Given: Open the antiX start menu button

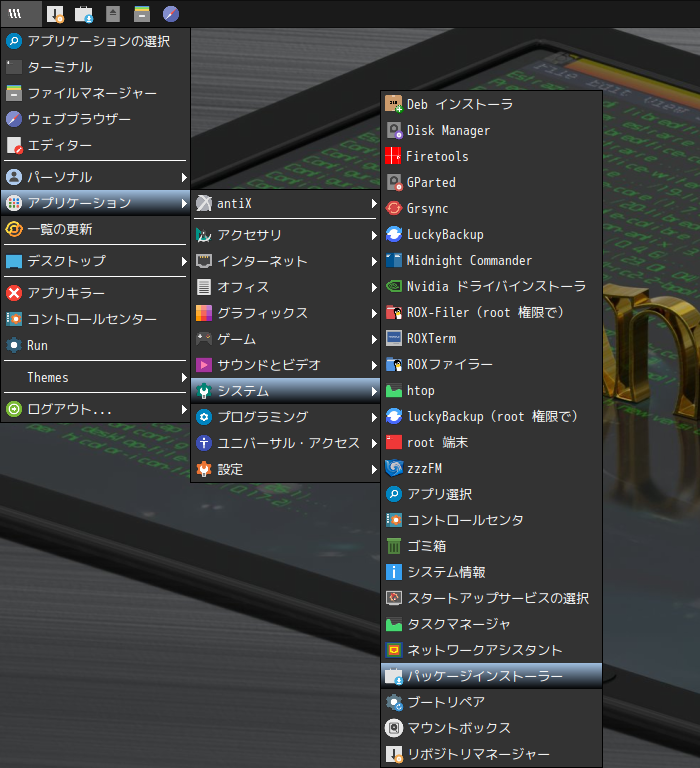Looking at the screenshot, I should pos(21,14).
